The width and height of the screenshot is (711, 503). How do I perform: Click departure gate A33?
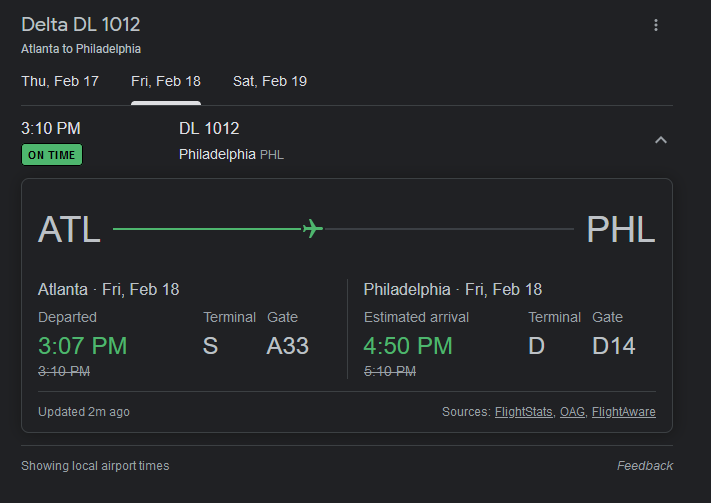(x=288, y=346)
